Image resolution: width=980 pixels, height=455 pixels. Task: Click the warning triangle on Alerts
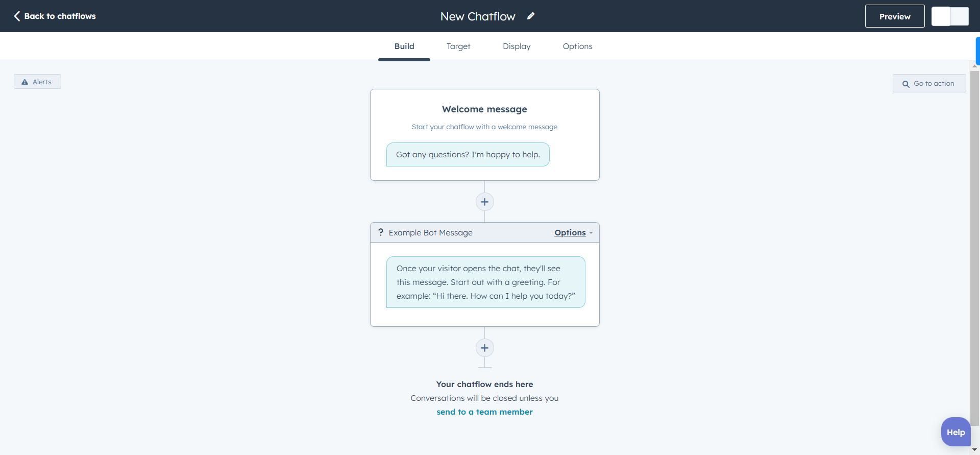click(24, 82)
